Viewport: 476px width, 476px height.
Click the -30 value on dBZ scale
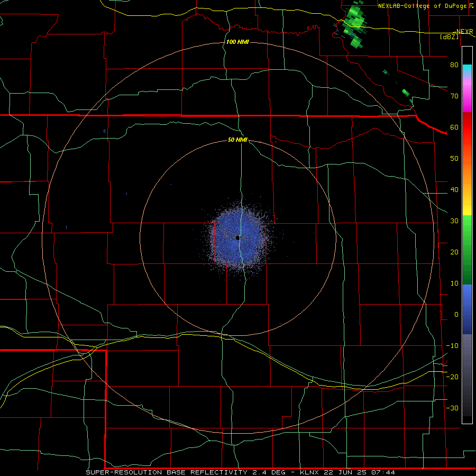452,408
